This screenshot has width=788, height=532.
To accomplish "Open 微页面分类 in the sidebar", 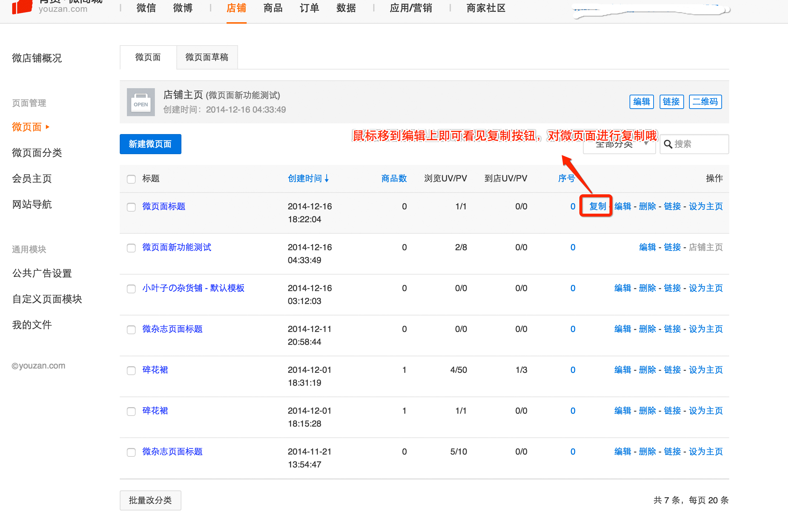I will [37, 153].
